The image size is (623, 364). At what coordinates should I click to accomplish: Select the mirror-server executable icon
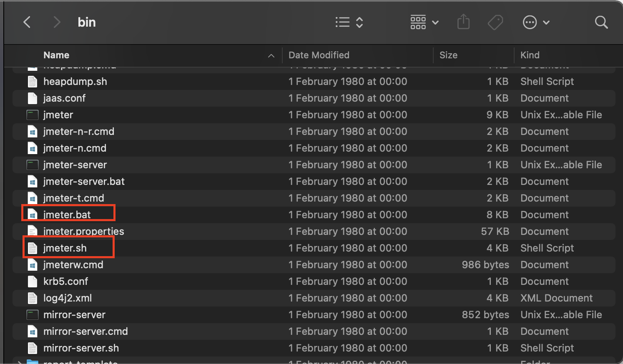(x=33, y=315)
